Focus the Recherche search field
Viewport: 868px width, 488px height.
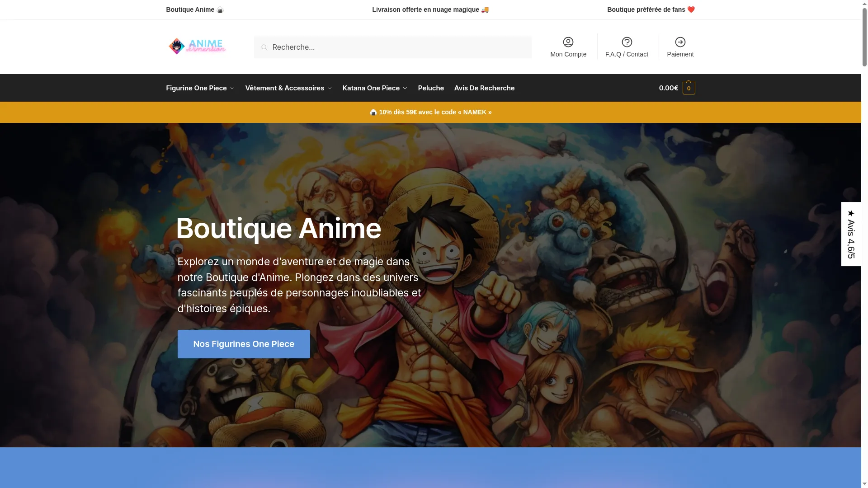coord(392,47)
